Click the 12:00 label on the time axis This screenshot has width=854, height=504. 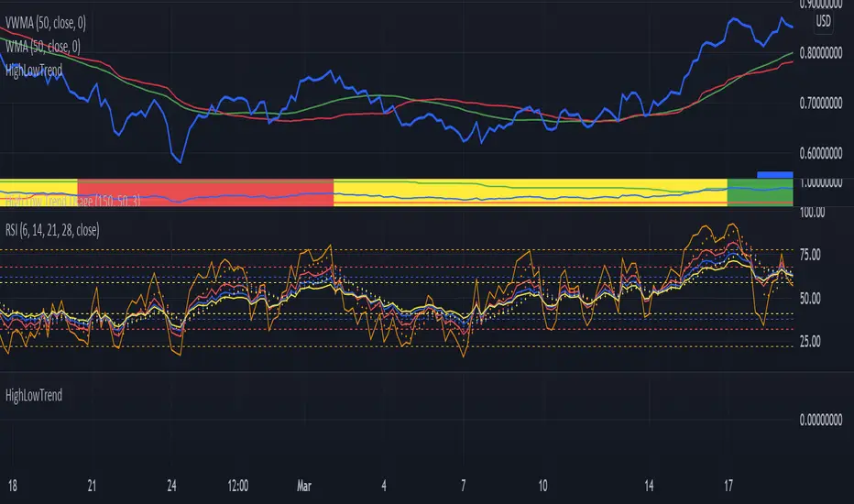(237, 486)
